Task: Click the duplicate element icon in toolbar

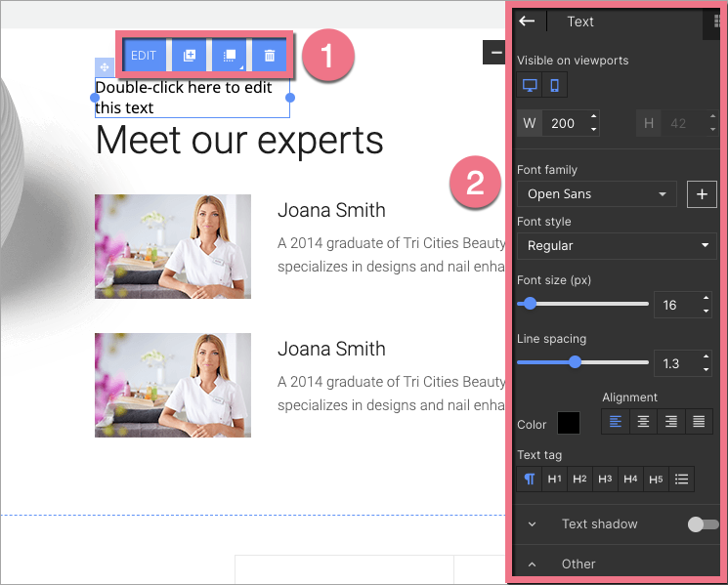Action: [190, 56]
